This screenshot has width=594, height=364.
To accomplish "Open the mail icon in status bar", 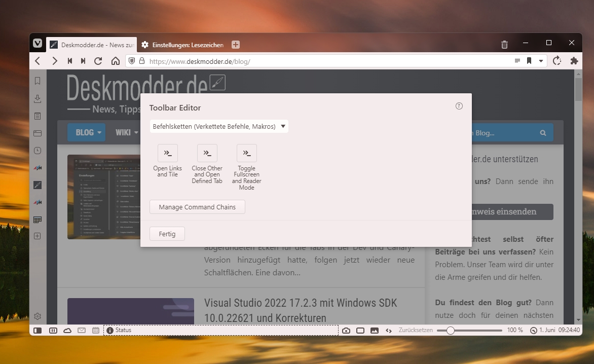I will [82, 331].
